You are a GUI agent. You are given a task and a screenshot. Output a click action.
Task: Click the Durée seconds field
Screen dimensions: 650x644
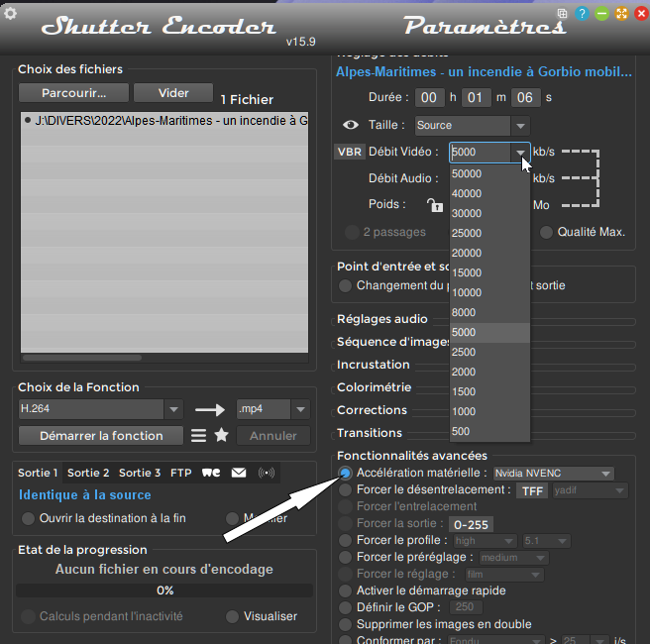(x=525, y=98)
